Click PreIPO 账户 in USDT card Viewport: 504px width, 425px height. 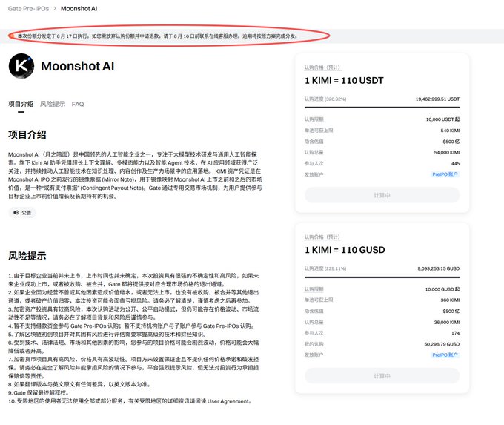click(445, 174)
